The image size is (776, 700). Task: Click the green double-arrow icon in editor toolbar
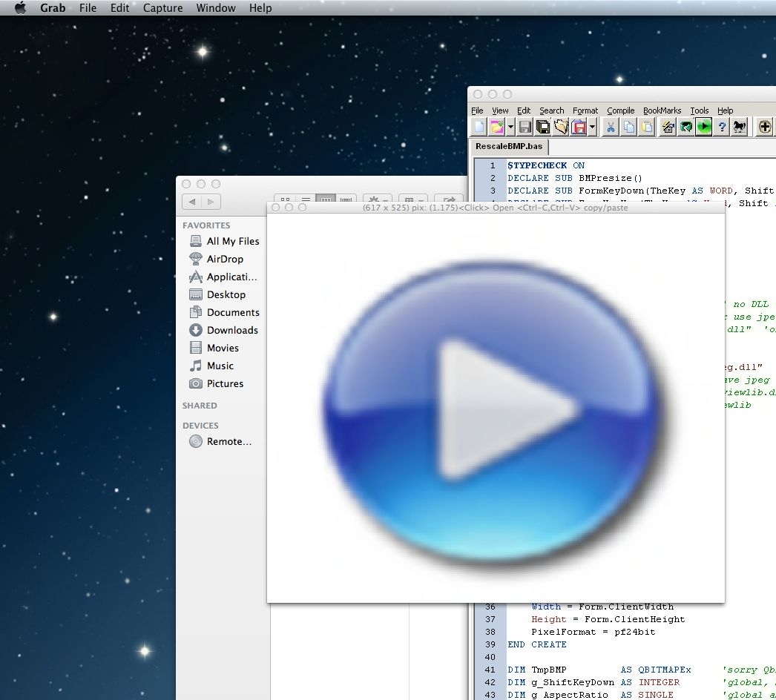point(686,127)
